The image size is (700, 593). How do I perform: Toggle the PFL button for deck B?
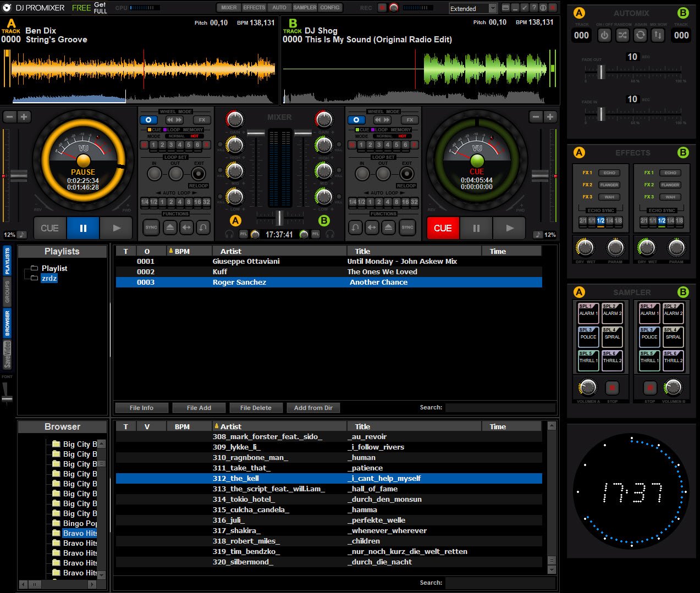[x=316, y=235]
